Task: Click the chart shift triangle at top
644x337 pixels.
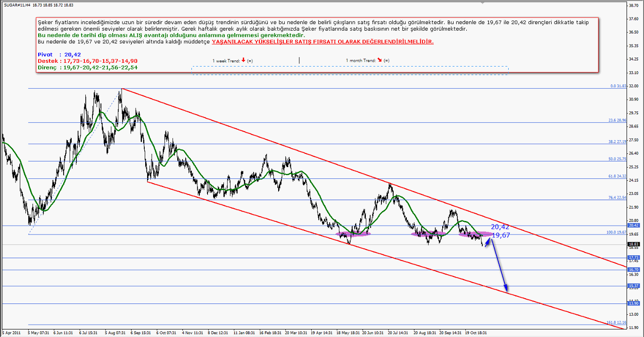Action: pos(482,3)
